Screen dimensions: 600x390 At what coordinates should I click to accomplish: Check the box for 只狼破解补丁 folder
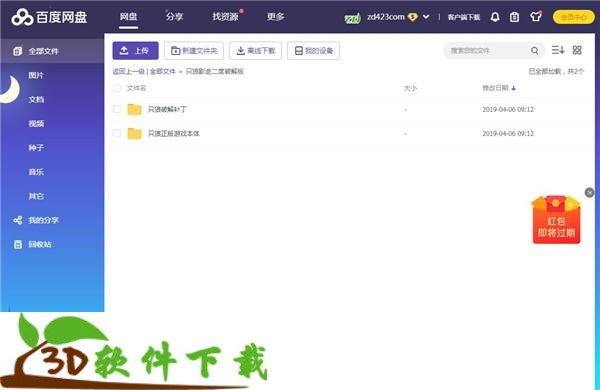(117, 109)
